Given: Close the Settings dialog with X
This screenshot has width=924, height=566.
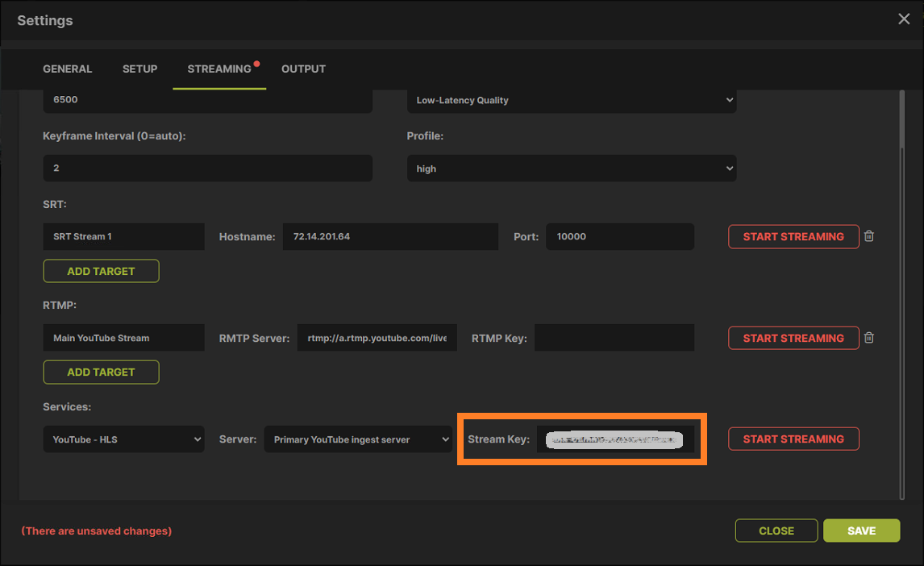Looking at the screenshot, I should [903, 19].
